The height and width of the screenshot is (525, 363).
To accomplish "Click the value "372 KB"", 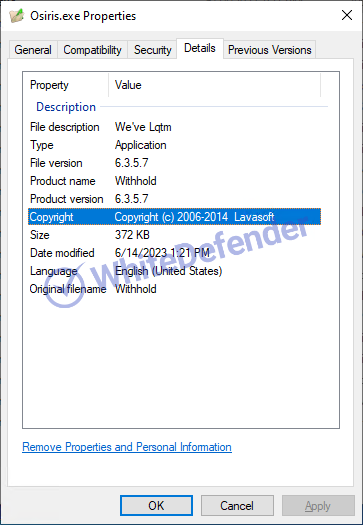I will (132, 235).
